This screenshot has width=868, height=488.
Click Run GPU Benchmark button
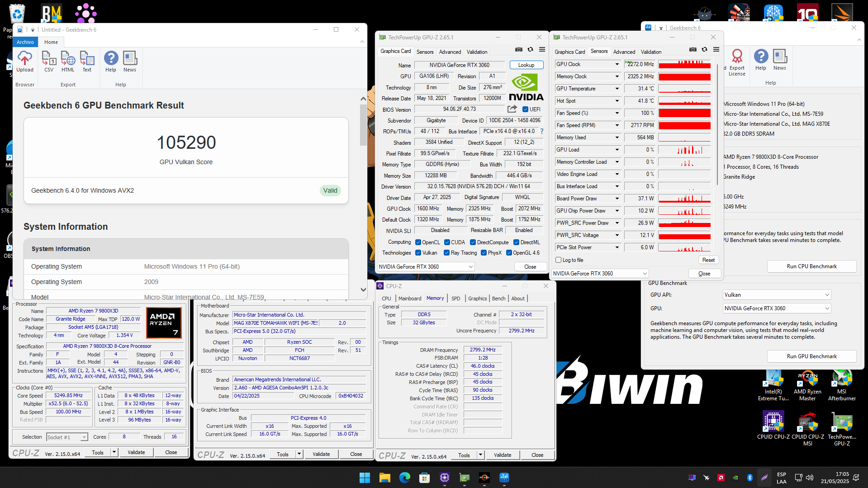click(x=811, y=356)
